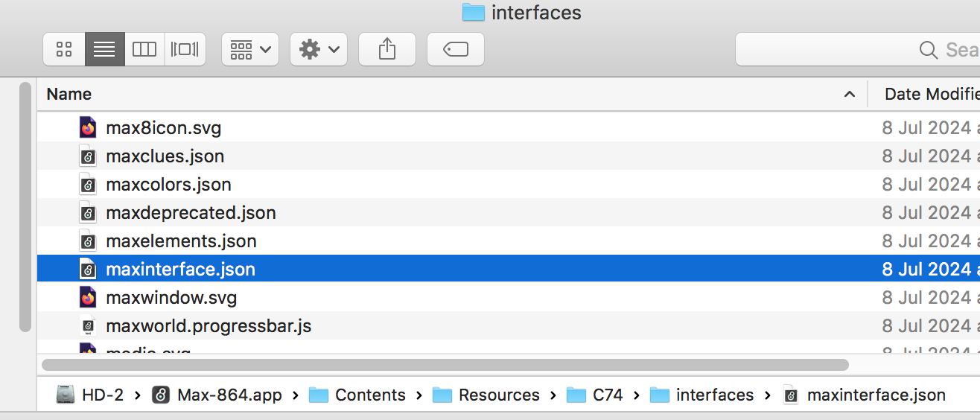Click the Search field
Image resolution: width=980 pixels, height=420 pixels.
(856, 50)
